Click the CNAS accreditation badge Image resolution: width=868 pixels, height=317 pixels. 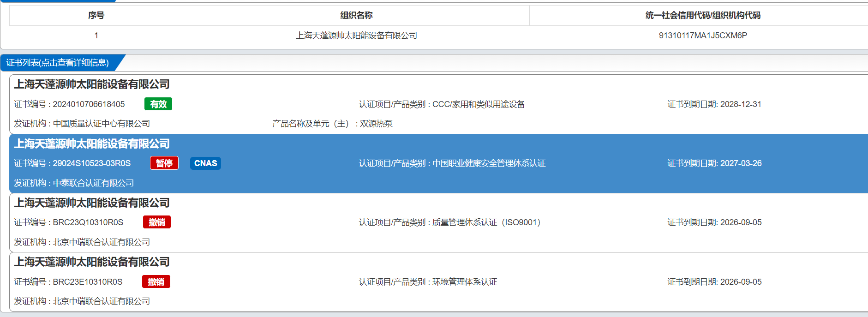click(x=205, y=163)
